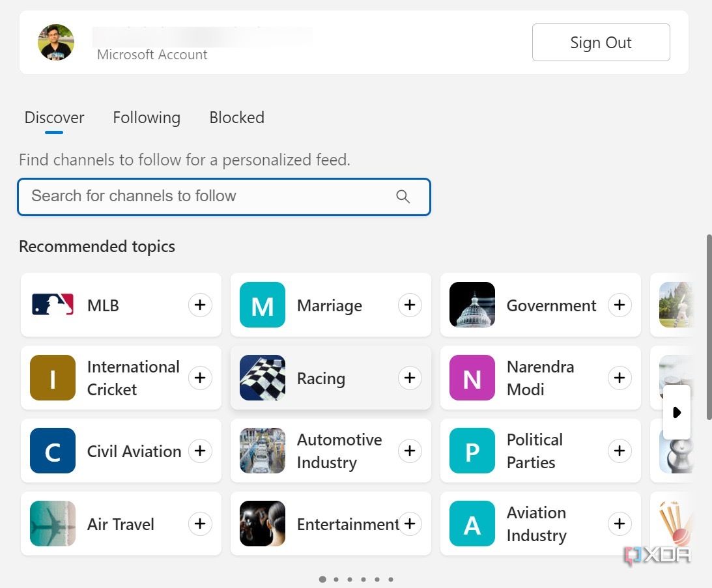Screen dimensions: 712x588
Task: Open the Entertainment label
Action: point(348,524)
